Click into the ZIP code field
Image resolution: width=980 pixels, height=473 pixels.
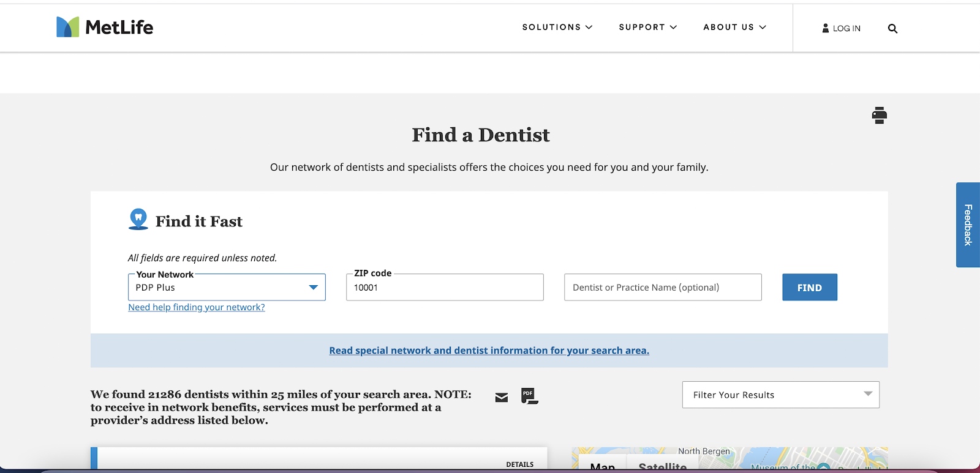coord(445,288)
